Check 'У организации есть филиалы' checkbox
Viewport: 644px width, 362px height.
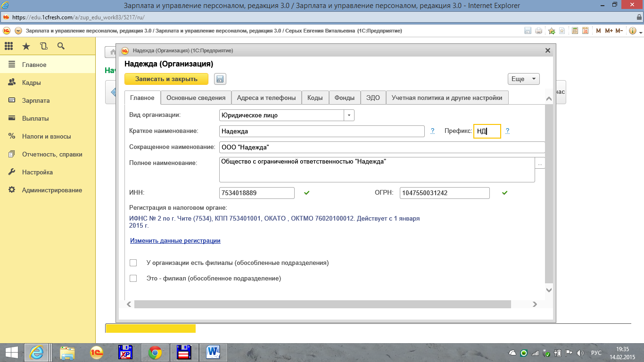click(x=133, y=263)
